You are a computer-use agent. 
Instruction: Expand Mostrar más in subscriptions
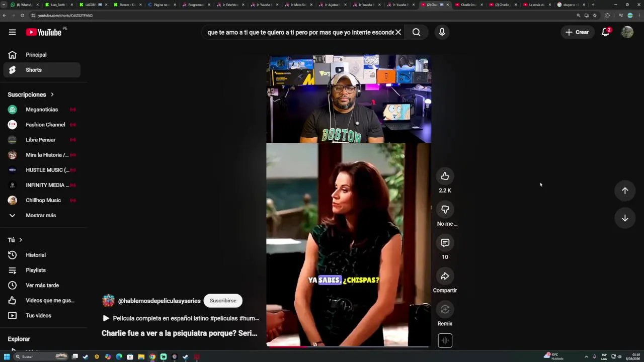[x=42, y=215]
